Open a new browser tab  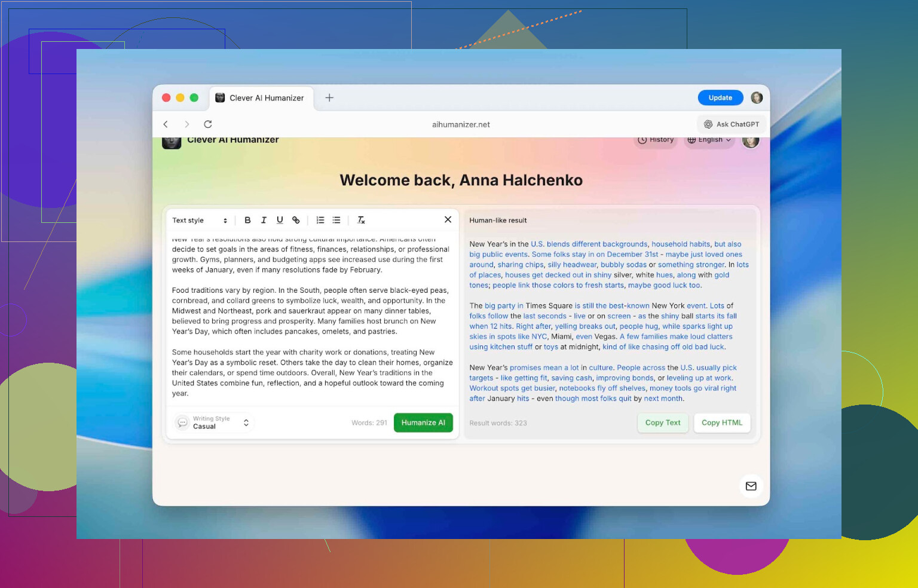coord(329,98)
